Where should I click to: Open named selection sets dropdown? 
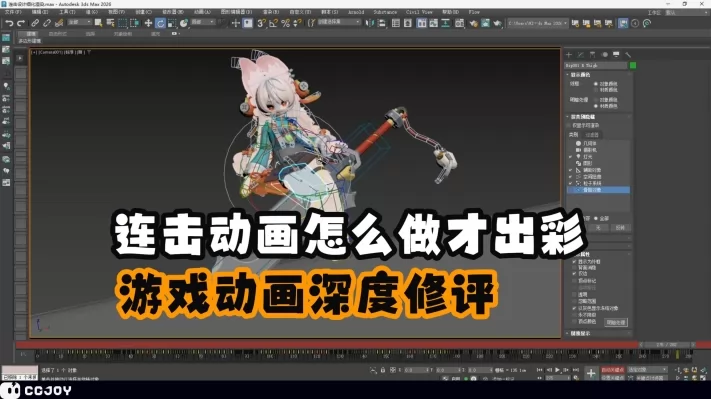click(x=339, y=22)
